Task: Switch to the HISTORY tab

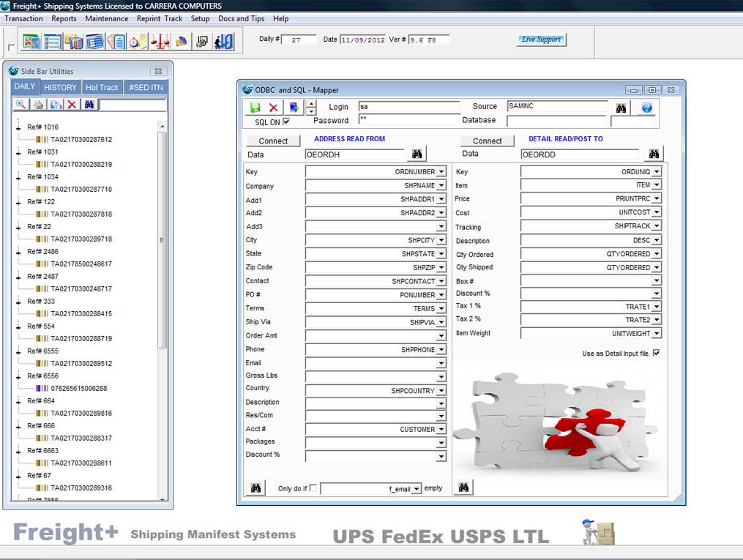Action: coord(60,88)
